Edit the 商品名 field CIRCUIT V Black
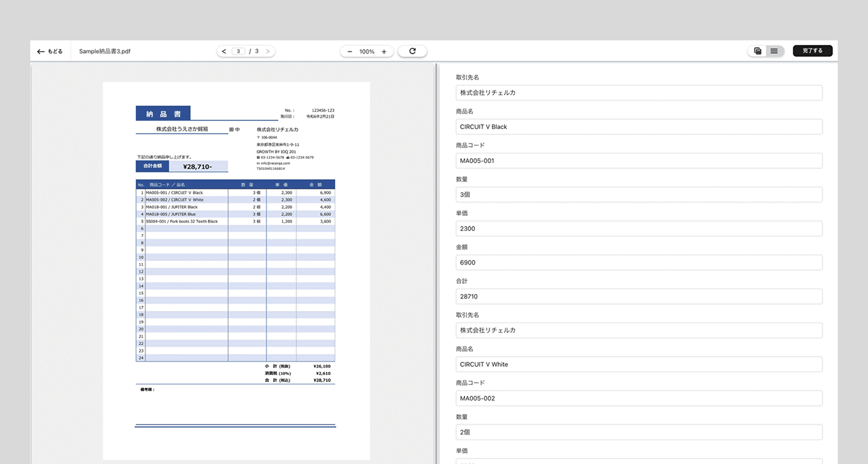This screenshot has width=868, height=464. pos(639,127)
